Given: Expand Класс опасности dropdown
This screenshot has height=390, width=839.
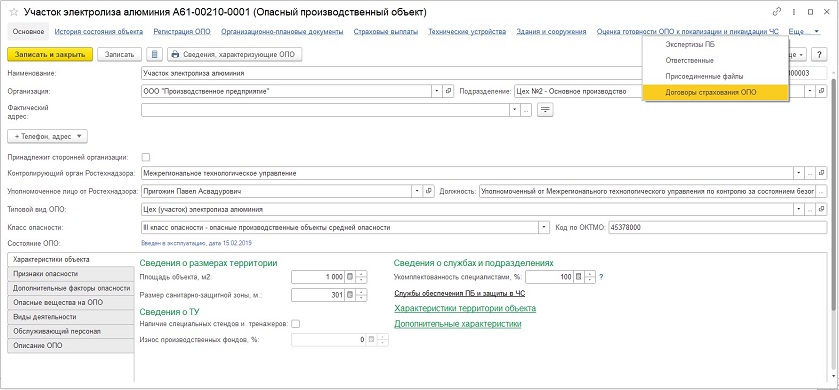Looking at the screenshot, I should point(544,227).
